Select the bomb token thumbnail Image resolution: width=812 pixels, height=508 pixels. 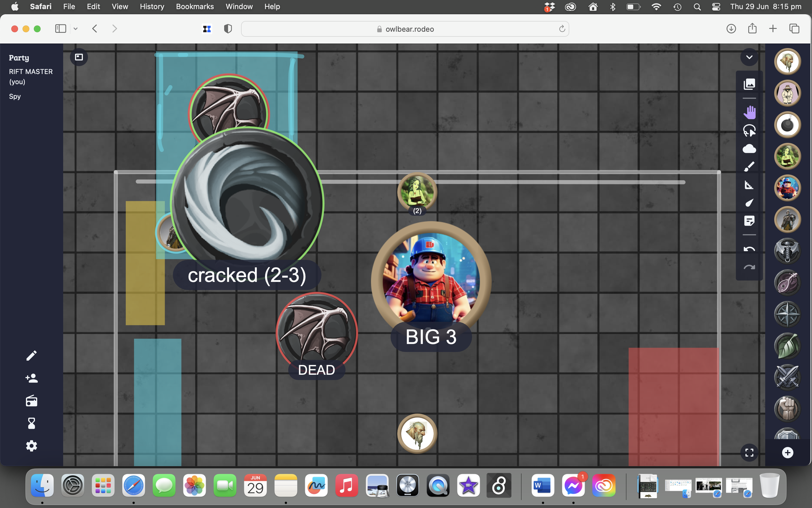click(x=787, y=125)
